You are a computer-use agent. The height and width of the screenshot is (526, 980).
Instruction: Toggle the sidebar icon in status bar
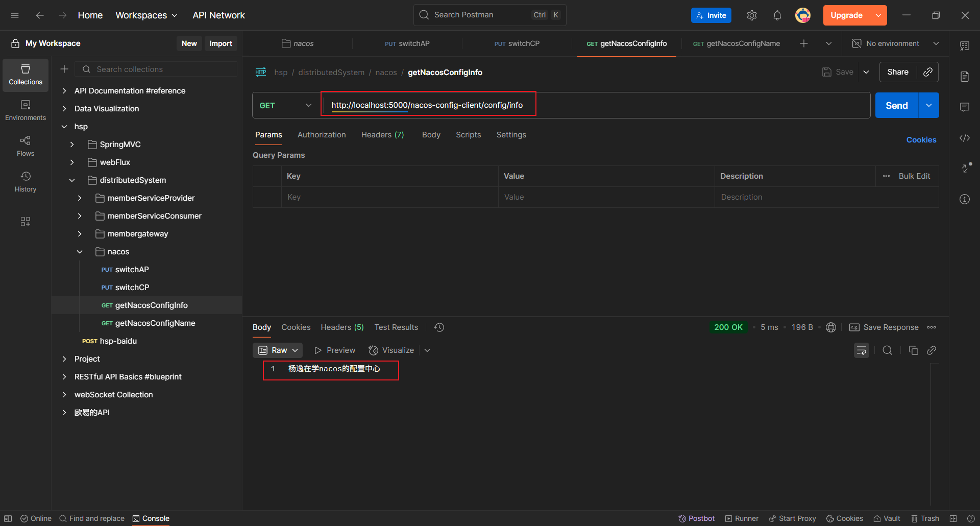[x=8, y=518]
